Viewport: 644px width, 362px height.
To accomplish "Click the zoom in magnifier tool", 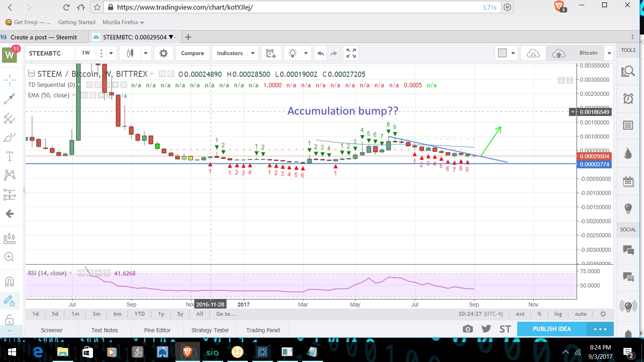I will coord(10,257).
